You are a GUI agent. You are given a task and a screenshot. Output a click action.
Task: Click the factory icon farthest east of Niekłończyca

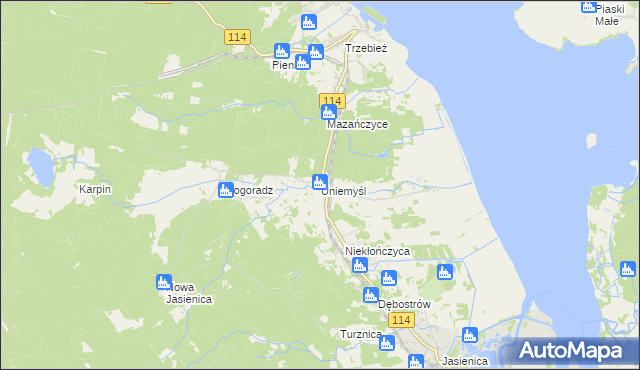(x=445, y=272)
